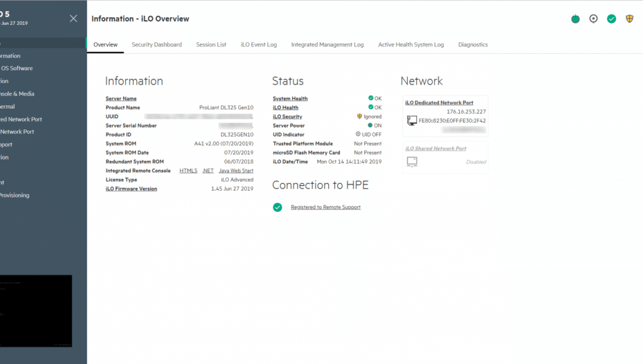The height and width of the screenshot is (364, 643).
Task: Launch the HTML5 remote console link
Action: click(188, 171)
